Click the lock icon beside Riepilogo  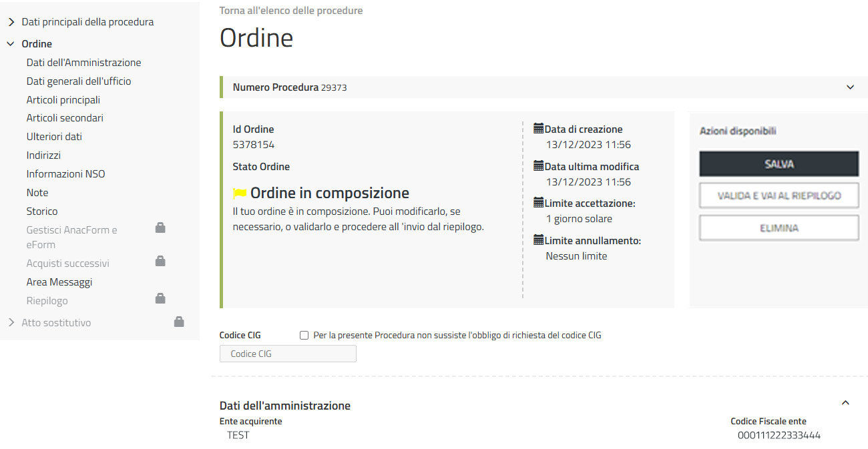pos(160,299)
